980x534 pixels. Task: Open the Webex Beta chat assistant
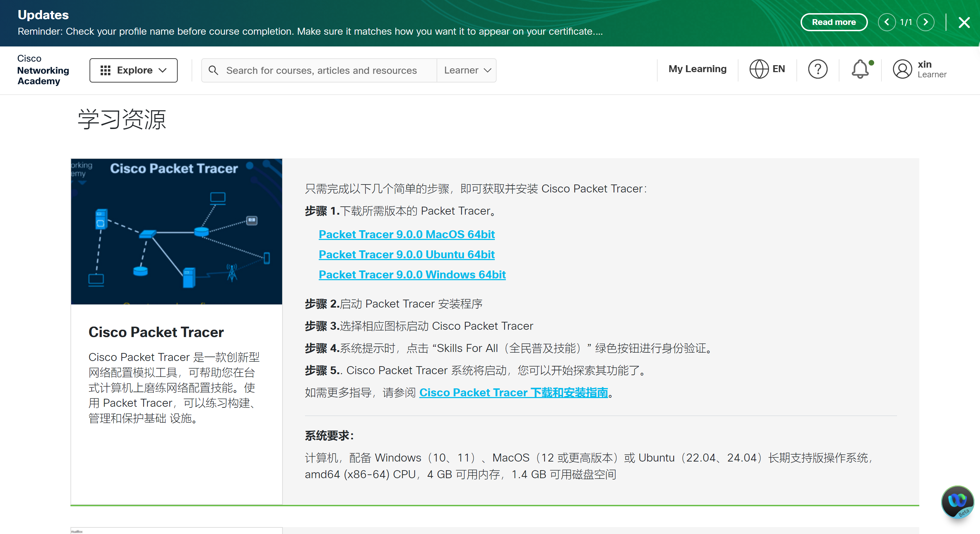click(957, 502)
